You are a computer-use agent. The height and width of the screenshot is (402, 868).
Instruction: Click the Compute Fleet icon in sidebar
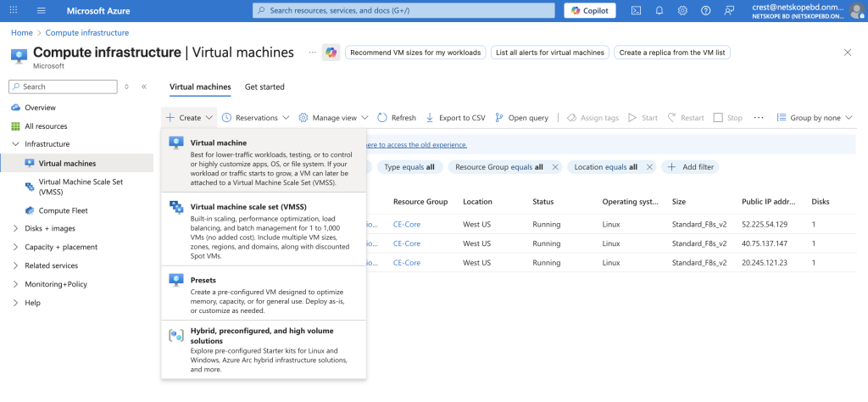pos(30,210)
